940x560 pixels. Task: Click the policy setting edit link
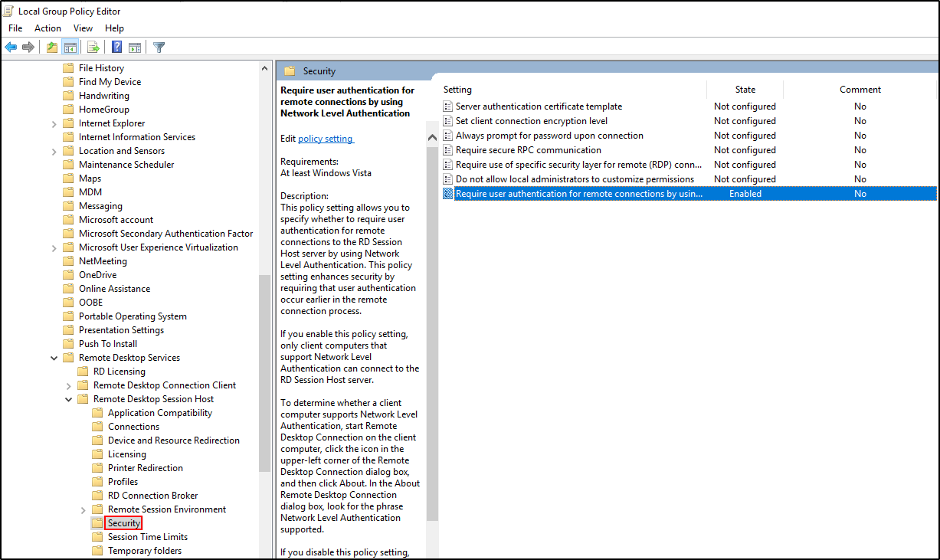pyautogui.click(x=326, y=139)
